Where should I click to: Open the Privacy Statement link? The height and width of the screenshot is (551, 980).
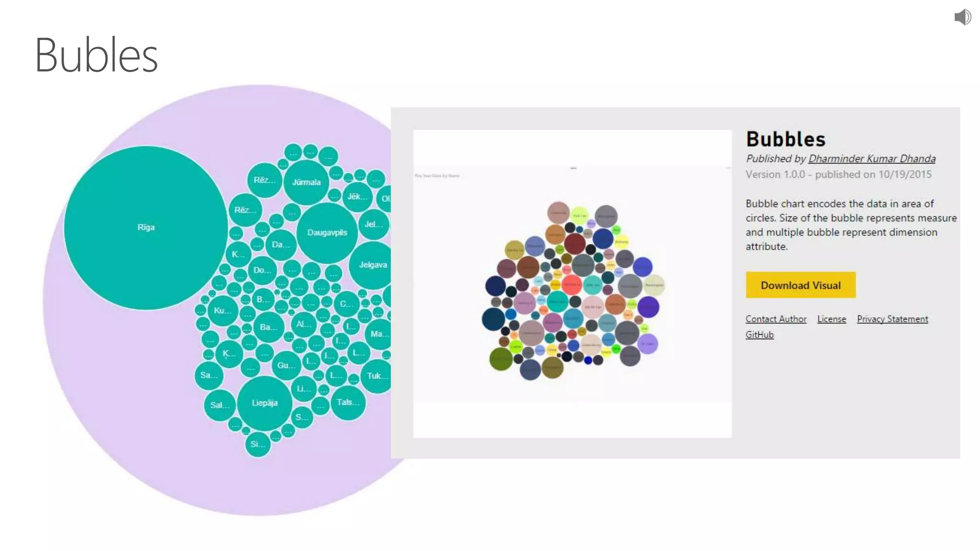click(892, 319)
